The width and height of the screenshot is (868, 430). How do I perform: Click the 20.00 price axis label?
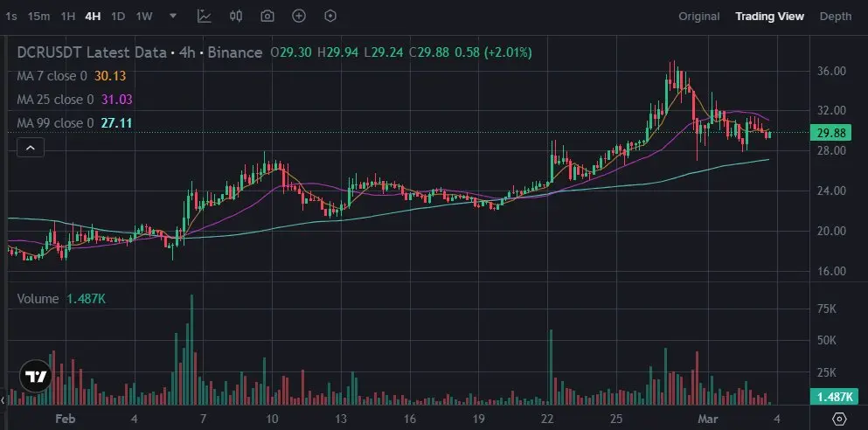[x=831, y=231]
